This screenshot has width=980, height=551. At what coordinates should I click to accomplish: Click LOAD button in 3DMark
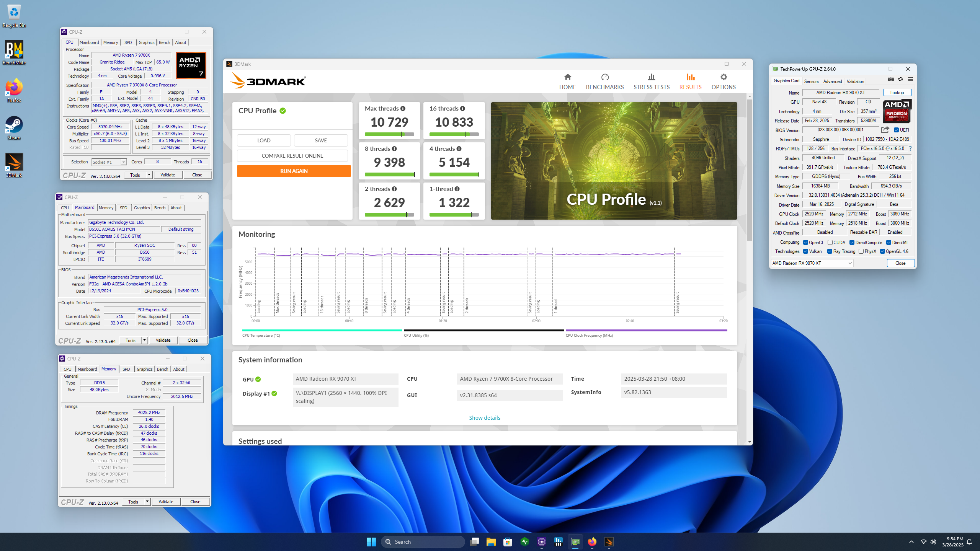pos(264,140)
